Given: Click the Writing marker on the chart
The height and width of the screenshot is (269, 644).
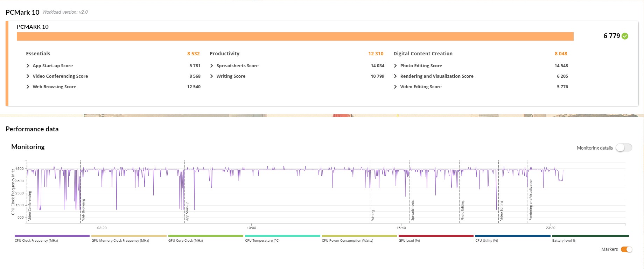Looking at the screenshot, I should coord(373,215).
